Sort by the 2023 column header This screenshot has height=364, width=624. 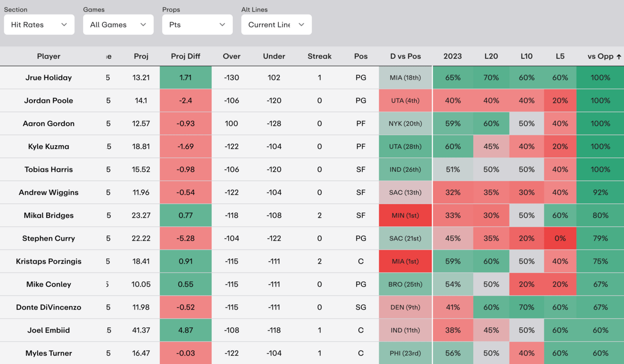(453, 56)
